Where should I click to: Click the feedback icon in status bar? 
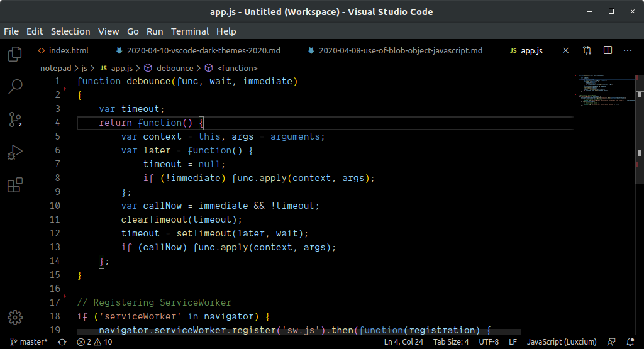coord(611,342)
